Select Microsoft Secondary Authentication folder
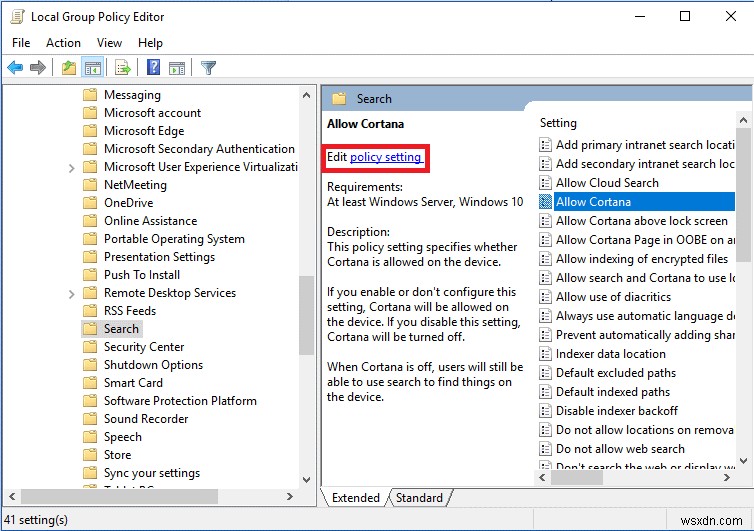 pos(199,149)
